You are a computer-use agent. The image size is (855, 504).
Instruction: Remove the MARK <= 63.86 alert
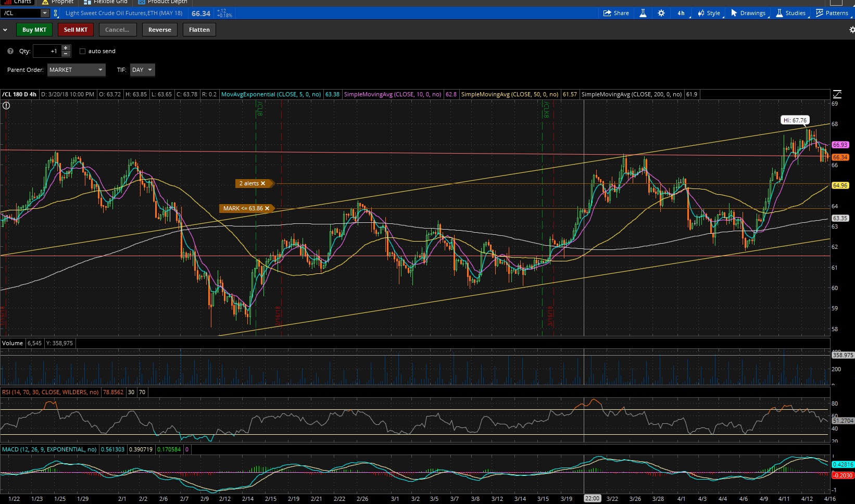(267, 208)
